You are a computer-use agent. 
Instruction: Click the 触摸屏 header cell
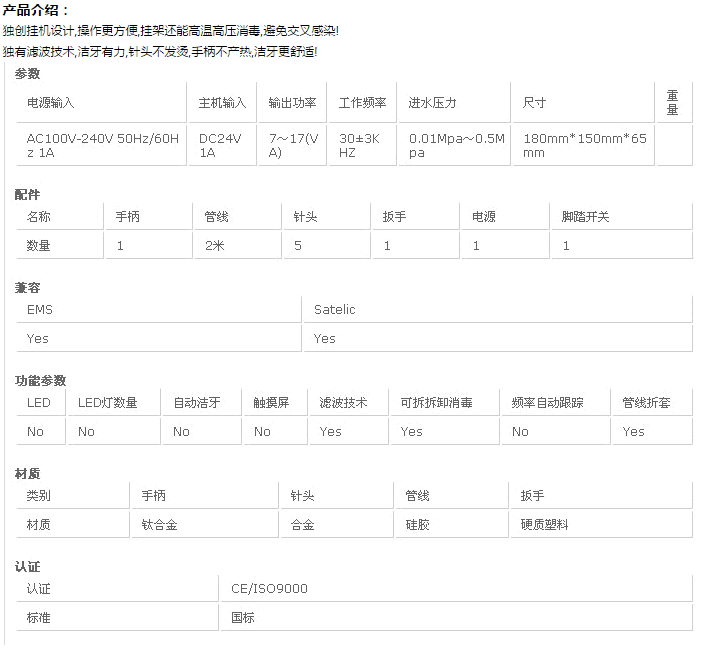click(x=276, y=403)
